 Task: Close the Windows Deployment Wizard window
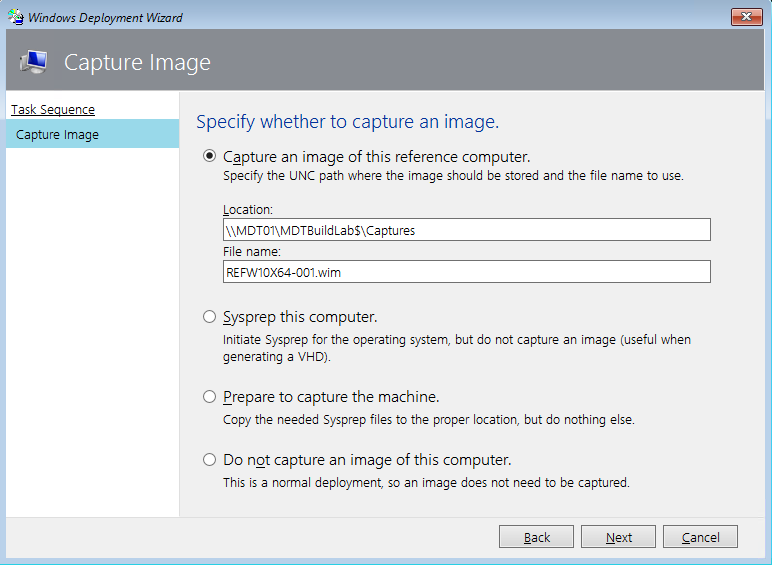[x=746, y=16]
